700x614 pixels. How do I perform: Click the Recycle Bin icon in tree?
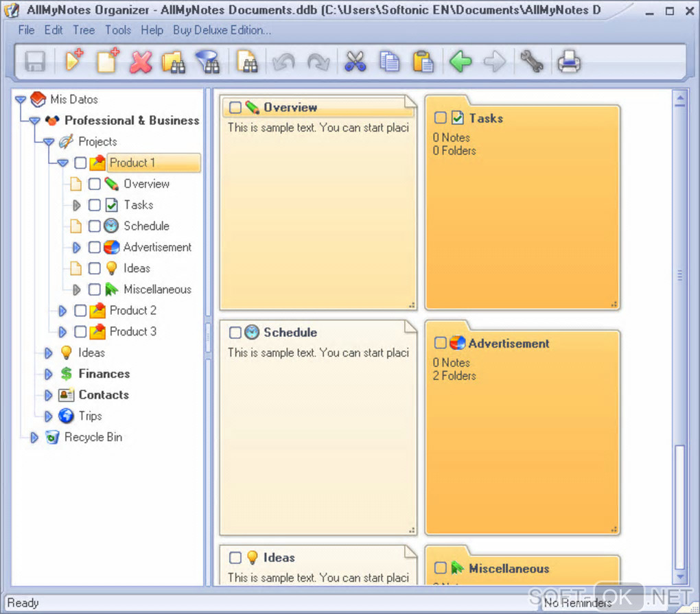52,437
